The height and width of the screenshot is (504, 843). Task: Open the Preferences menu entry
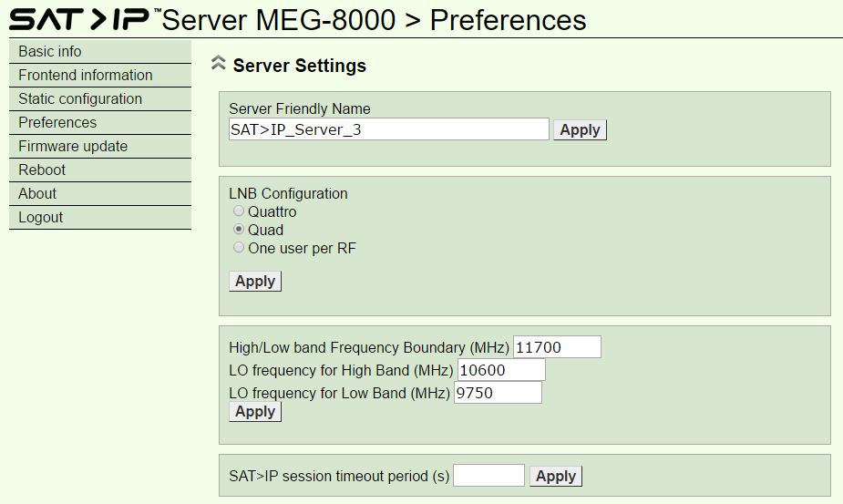(x=100, y=123)
